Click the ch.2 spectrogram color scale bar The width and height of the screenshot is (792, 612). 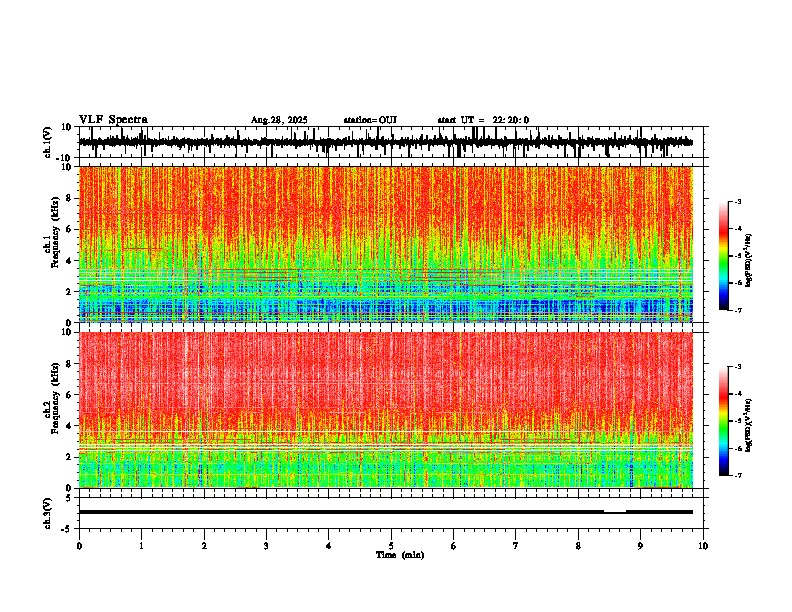click(x=724, y=421)
